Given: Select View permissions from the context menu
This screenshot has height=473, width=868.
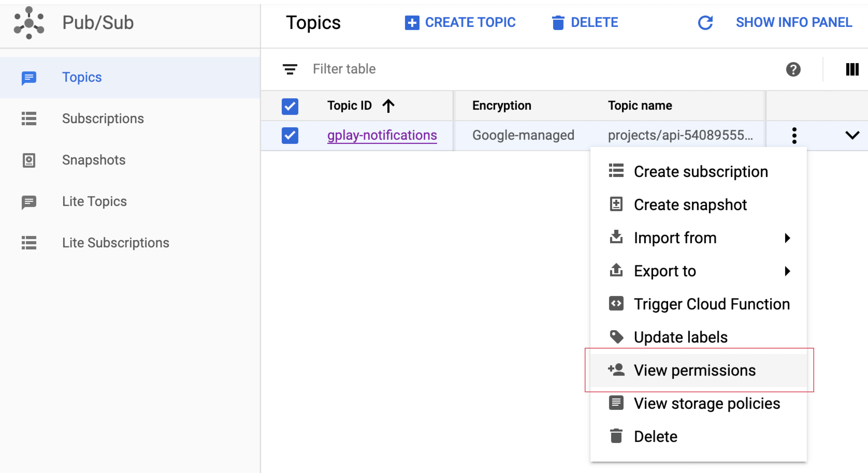Looking at the screenshot, I should (694, 370).
